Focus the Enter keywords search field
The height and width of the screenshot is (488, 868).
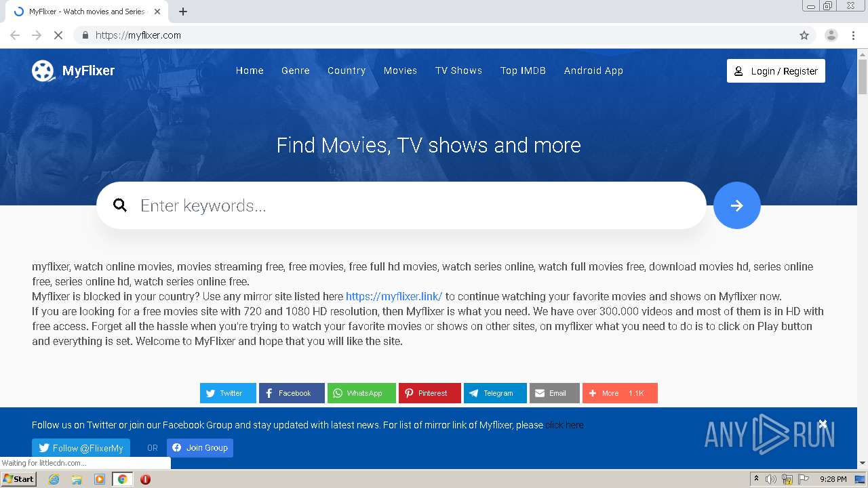tap(401, 205)
